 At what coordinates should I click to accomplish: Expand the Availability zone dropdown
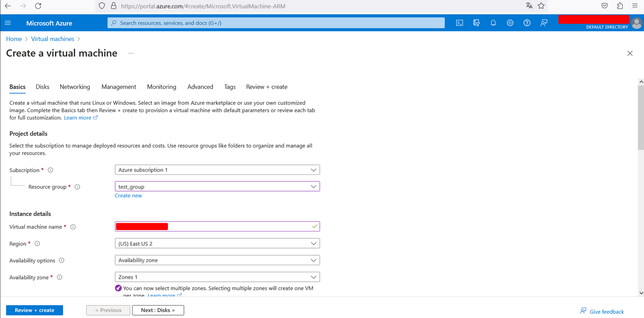tap(217, 277)
